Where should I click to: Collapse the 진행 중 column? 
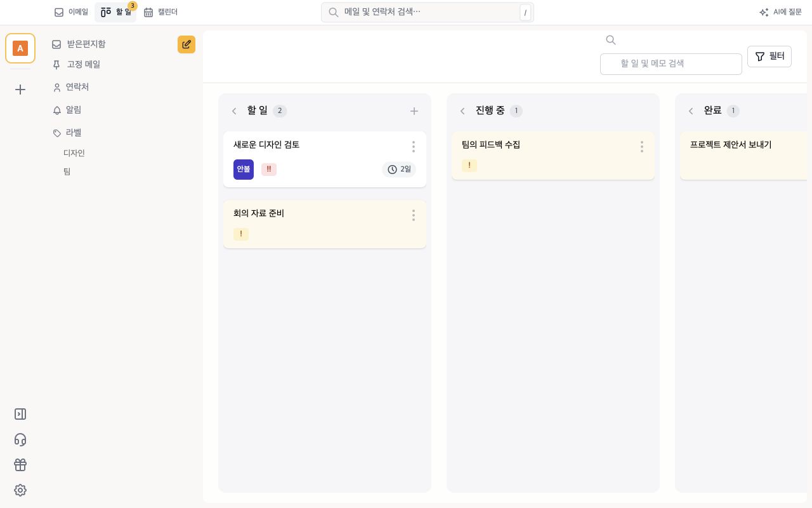[x=462, y=111]
